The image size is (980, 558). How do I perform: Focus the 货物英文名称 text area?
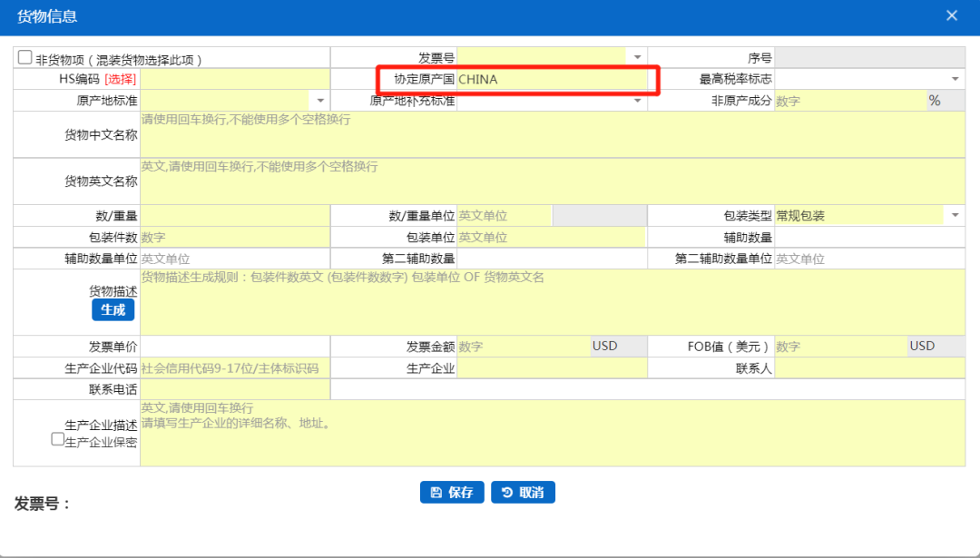point(552,181)
